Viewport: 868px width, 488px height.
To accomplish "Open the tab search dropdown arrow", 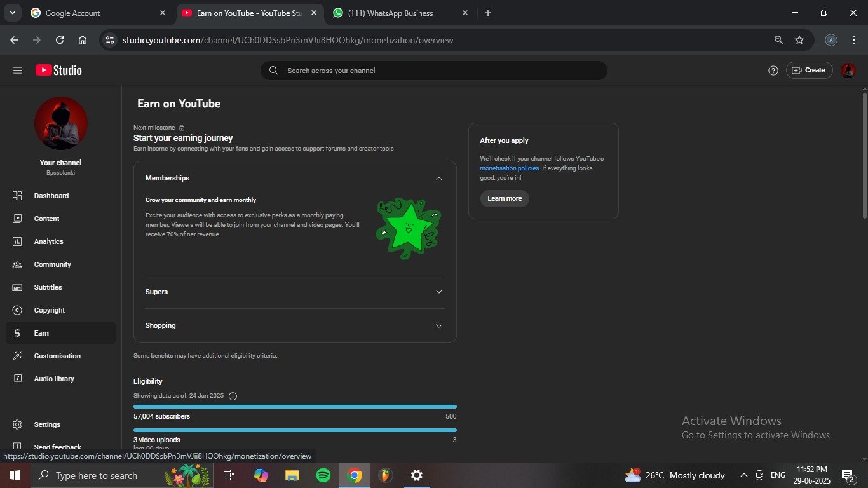I will point(12,13).
